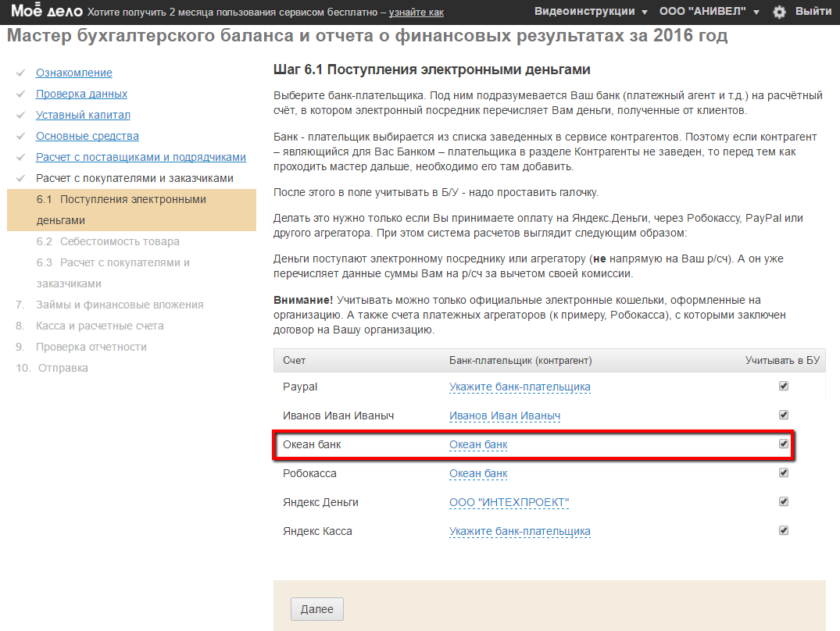Go to step 7 Займы и финансовые вложения
This screenshot has height=631, width=840.
pyautogui.click(x=120, y=305)
